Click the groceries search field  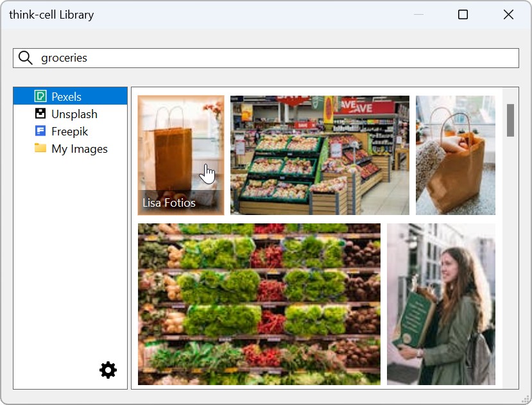click(266, 58)
